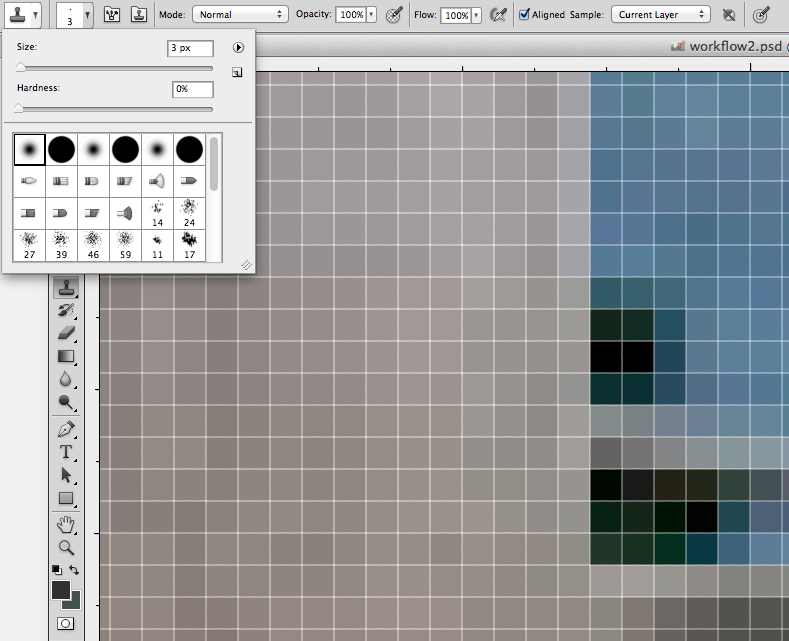The height and width of the screenshot is (641, 789).
Task: Open brush picker flyout menu arrow button
Action: [238, 47]
